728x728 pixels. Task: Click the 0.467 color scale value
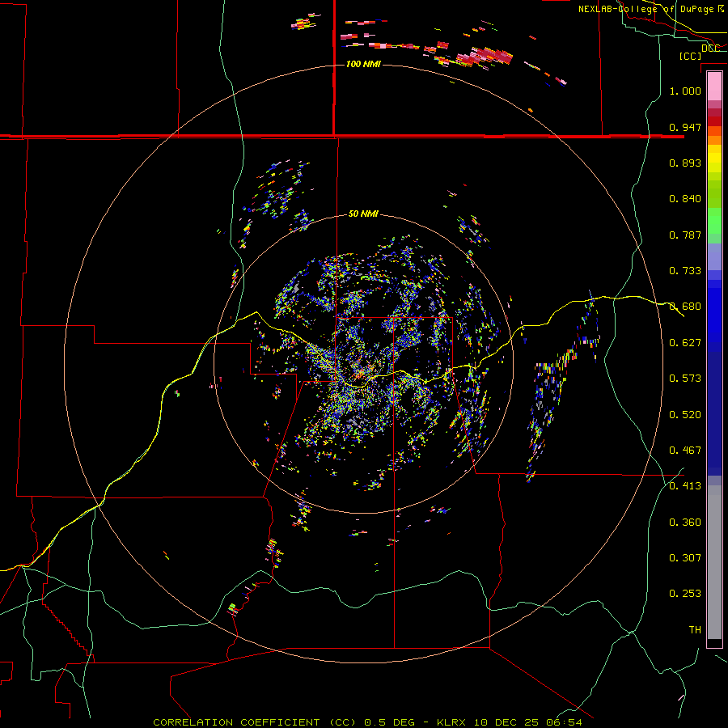[685, 451]
